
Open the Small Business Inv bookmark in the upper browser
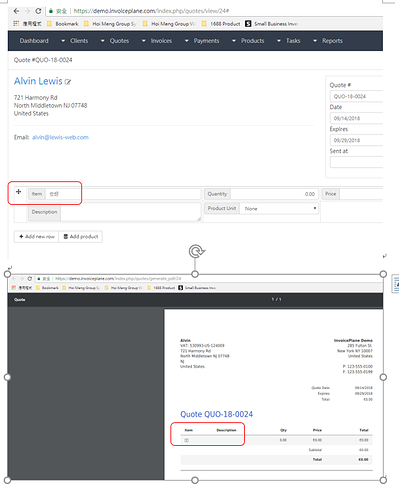(x=271, y=24)
